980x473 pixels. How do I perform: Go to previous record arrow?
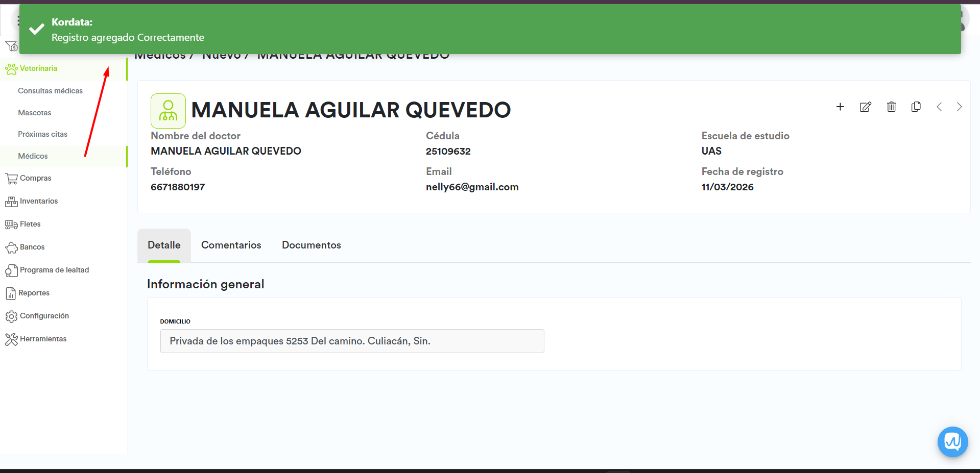[x=939, y=107]
